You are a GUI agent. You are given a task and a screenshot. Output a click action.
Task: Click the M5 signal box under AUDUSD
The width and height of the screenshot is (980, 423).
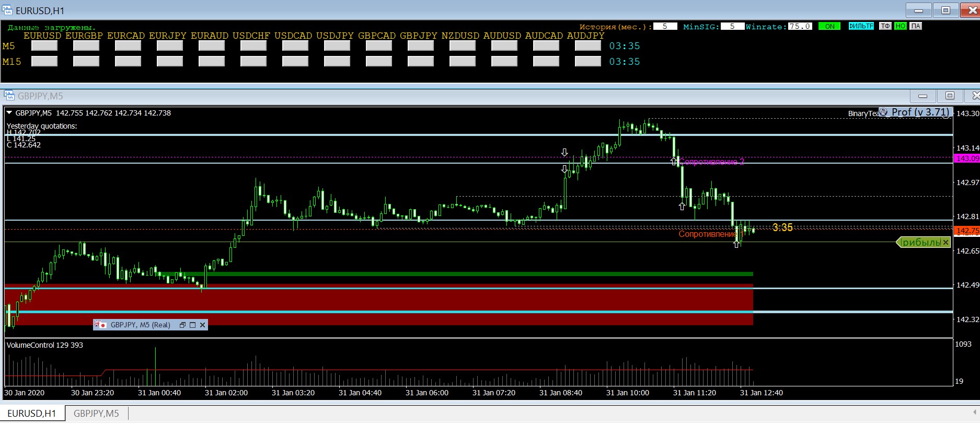[504, 46]
